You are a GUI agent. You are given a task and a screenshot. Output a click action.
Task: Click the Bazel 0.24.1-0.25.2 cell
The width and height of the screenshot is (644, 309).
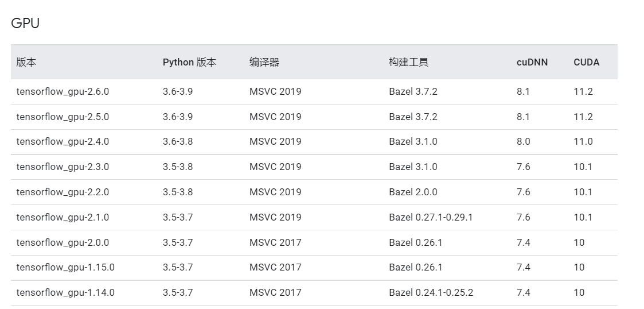tap(431, 292)
